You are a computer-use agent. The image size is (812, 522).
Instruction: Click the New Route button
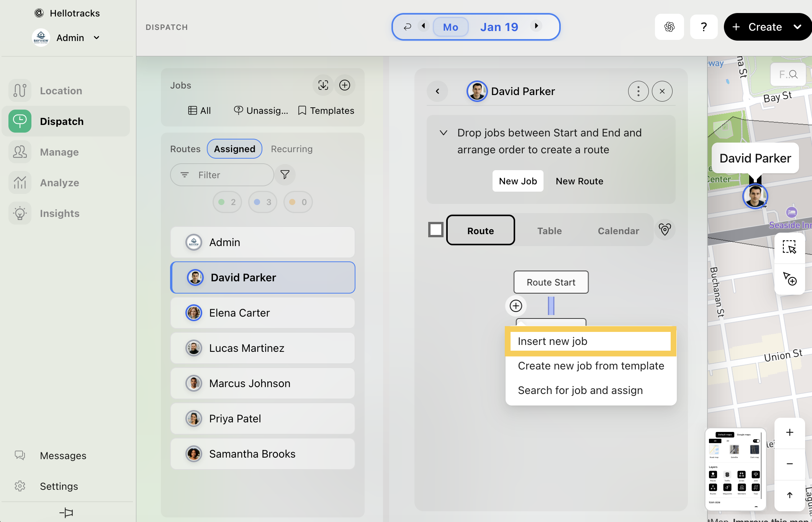[x=579, y=181]
